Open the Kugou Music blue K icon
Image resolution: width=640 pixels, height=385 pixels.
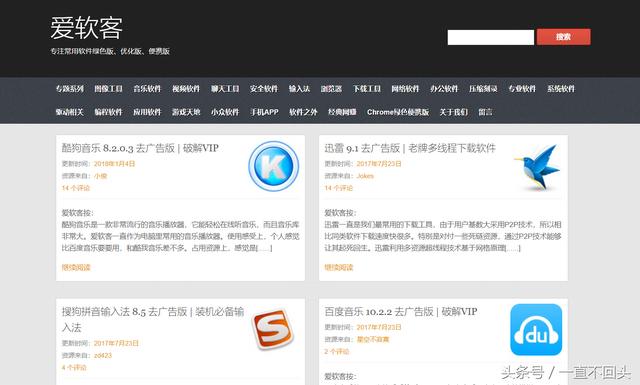[x=273, y=166]
